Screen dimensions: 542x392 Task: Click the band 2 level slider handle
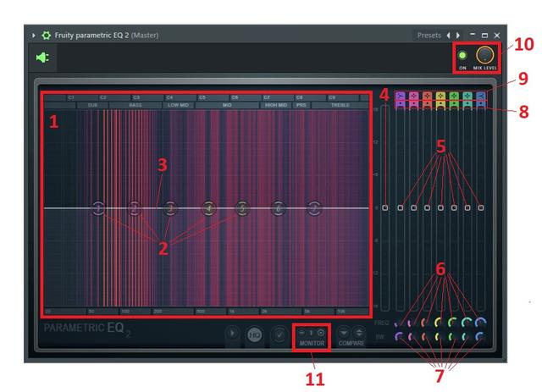coord(414,207)
